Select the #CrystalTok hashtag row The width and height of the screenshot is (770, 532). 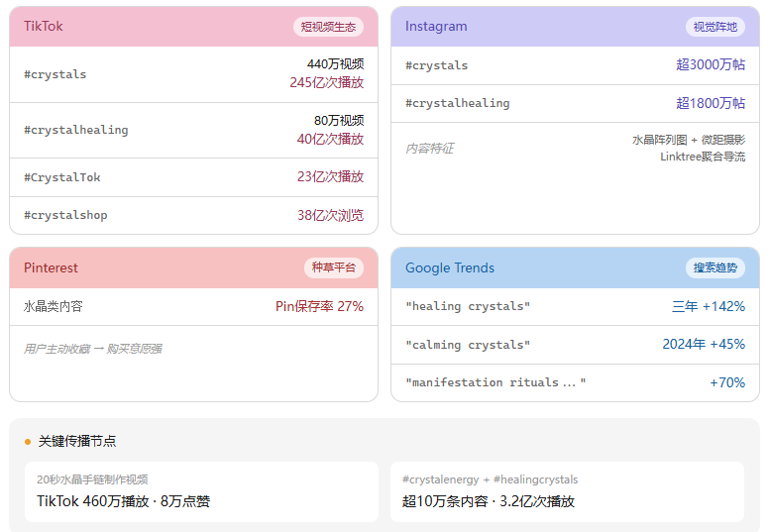click(x=193, y=177)
